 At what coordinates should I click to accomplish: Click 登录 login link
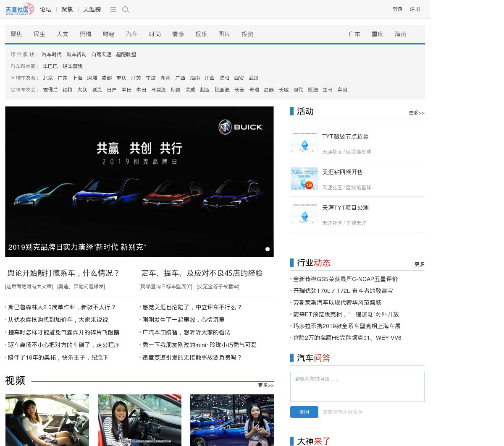click(398, 9)
